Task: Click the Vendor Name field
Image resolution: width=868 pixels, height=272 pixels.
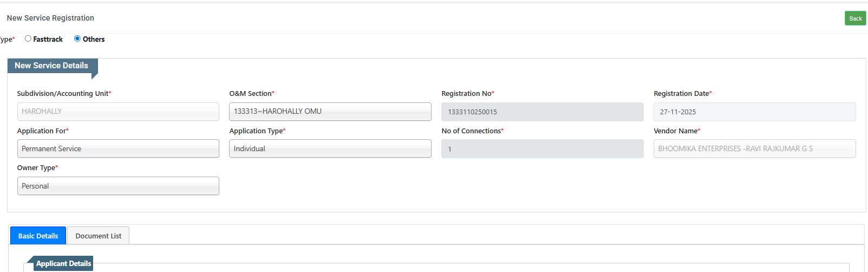Action: pos(754,148)
